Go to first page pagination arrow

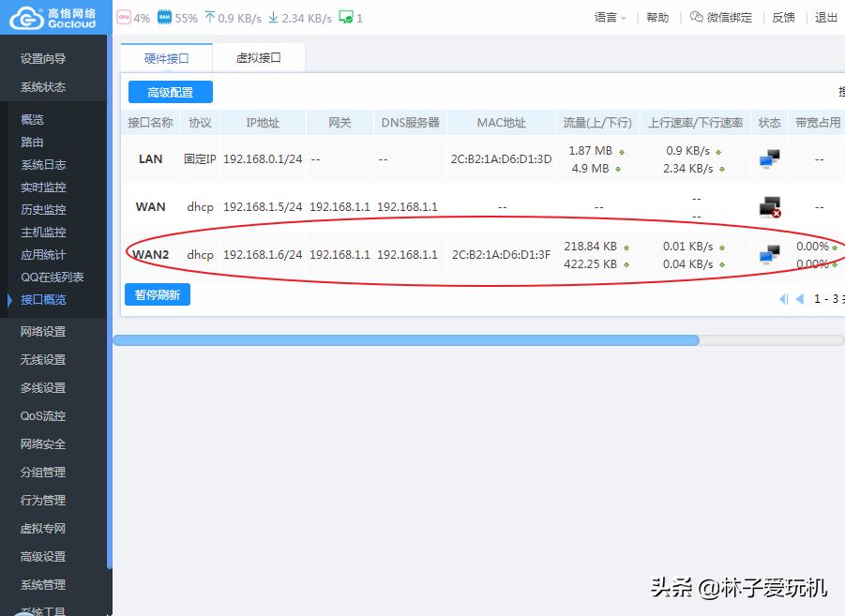pos(783,299)
